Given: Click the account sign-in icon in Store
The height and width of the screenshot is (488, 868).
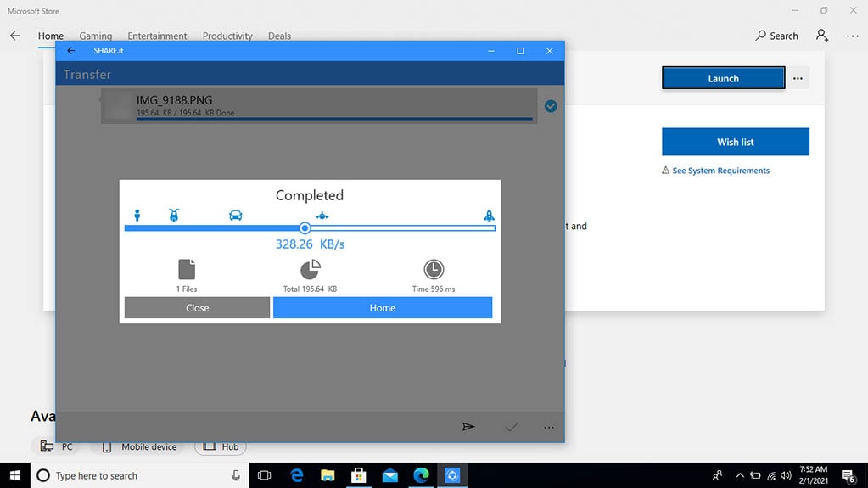Looking at the screenshot, I should click(822, 36).
